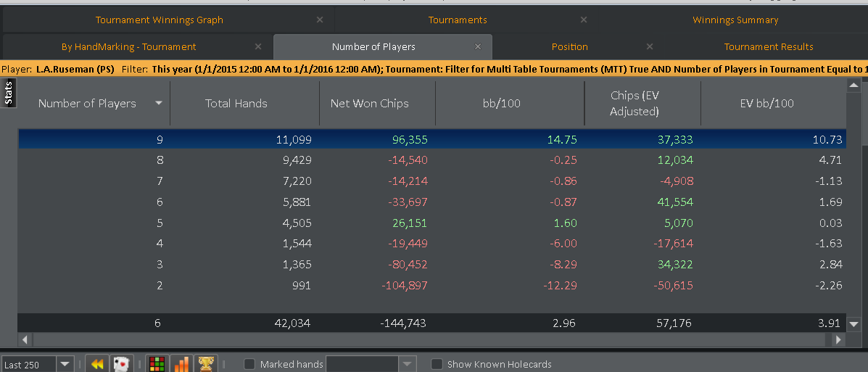Expand the Stats side panel
868x372 pixels.
point(8,93)
